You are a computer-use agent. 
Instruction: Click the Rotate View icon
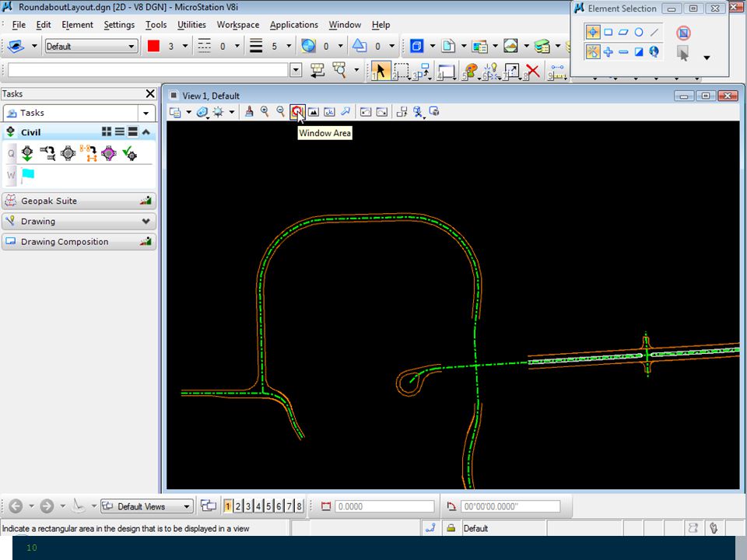(329, 112)
